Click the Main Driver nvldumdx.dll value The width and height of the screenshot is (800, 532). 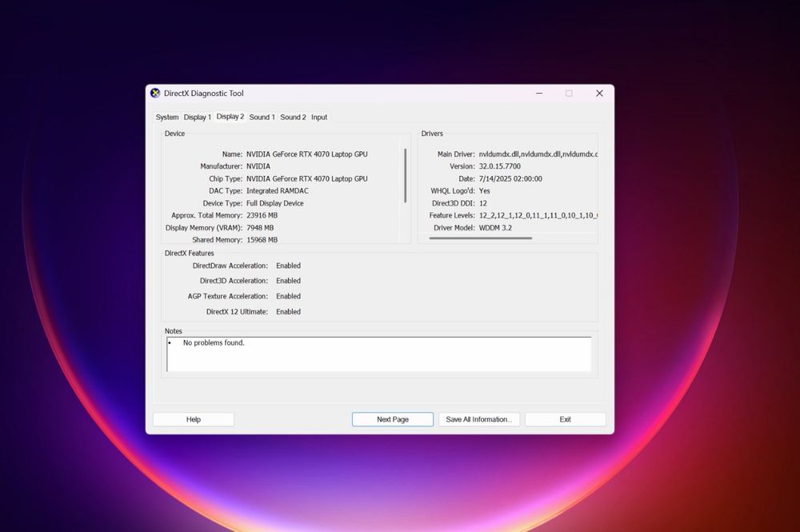(x=538, y=154)
